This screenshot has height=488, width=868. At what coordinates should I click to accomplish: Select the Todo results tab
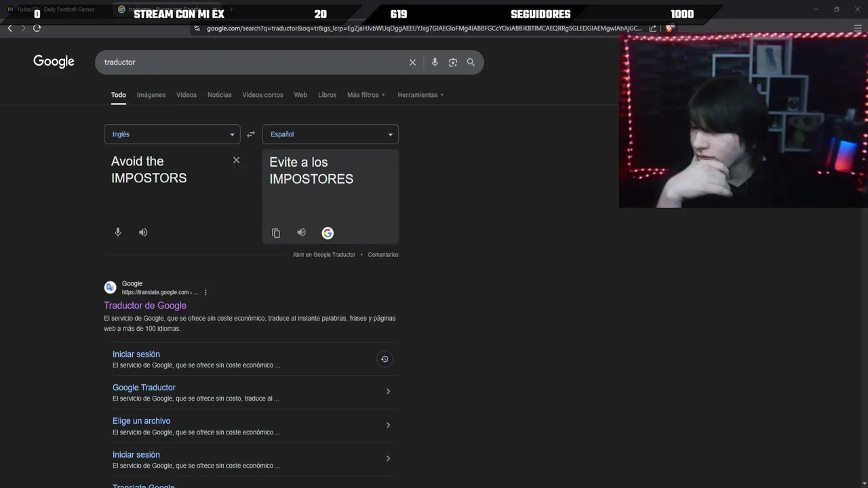pos(119,95)
